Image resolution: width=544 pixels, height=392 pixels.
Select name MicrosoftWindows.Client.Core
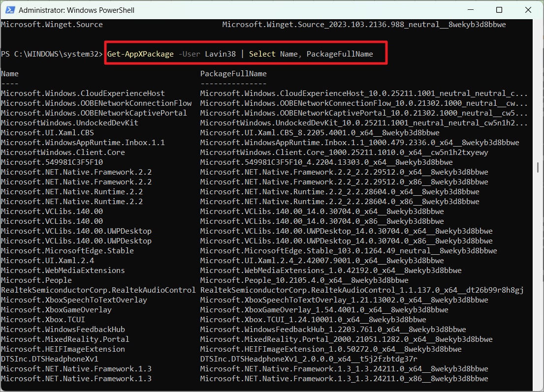63,152
